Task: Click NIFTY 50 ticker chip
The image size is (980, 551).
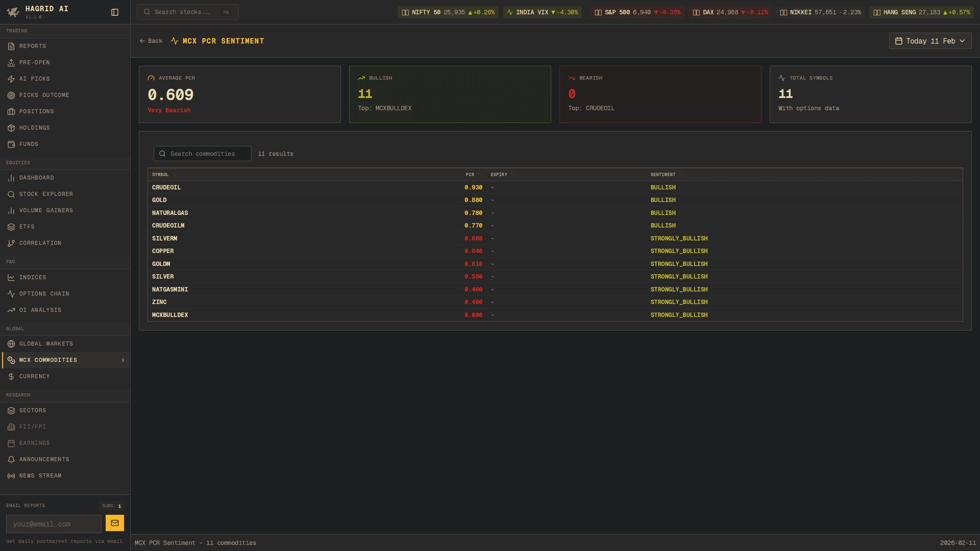Action: pyautogui.click(x=448, y=12)
